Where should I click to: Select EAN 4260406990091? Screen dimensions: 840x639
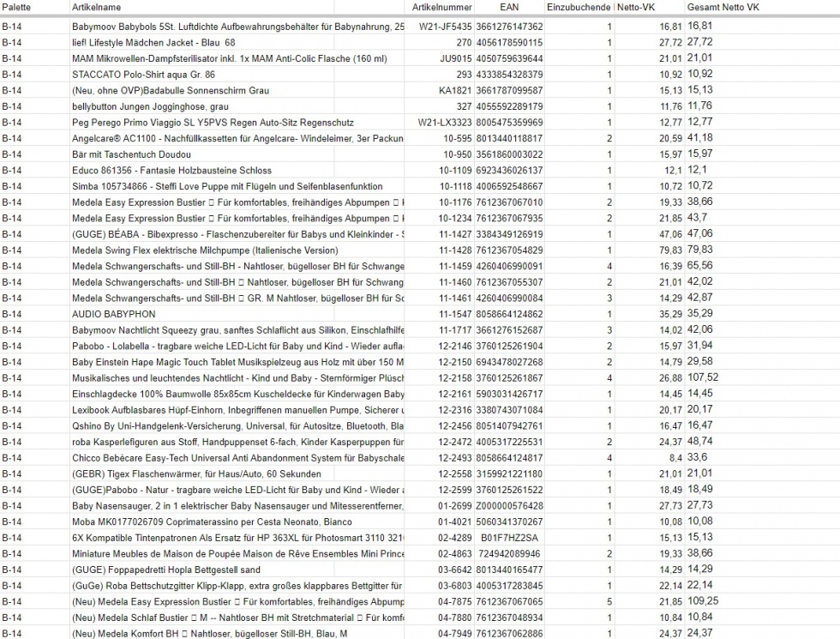509,267
